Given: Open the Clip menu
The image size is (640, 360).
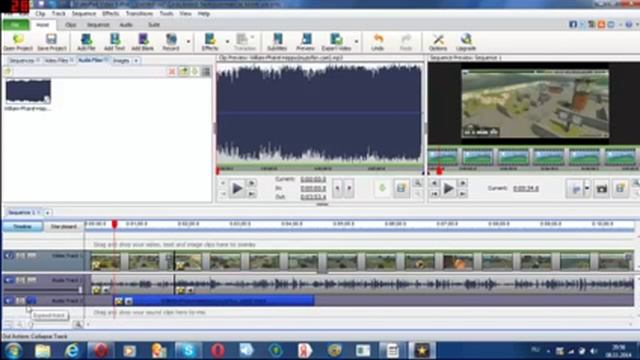Looking at the screenshot, I should (40, 13).
